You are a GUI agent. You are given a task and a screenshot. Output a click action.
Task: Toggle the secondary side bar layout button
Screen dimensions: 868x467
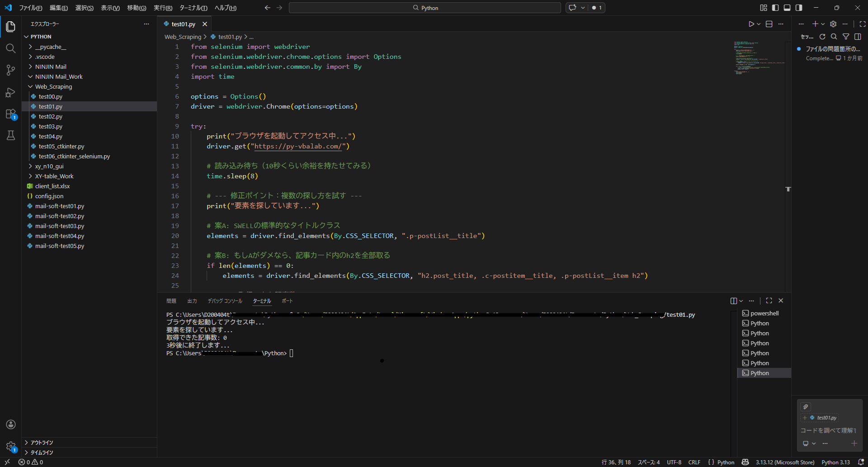click(x=799, y=8)
